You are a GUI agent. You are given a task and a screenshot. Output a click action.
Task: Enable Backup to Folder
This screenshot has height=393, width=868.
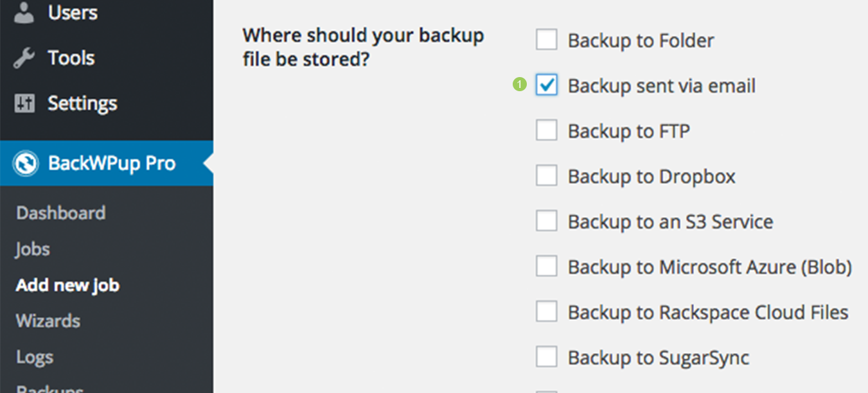[x=547, y=39]
